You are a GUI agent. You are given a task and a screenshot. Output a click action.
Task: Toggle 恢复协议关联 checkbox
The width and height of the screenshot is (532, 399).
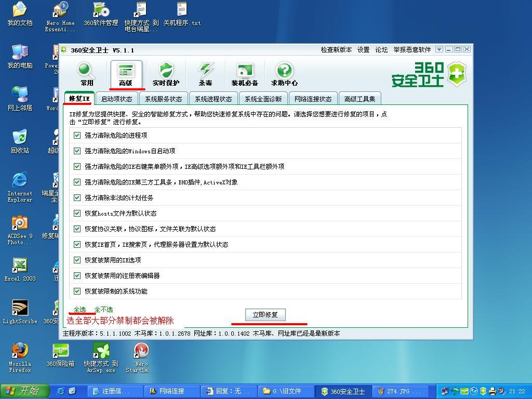(x=77, y=229)
